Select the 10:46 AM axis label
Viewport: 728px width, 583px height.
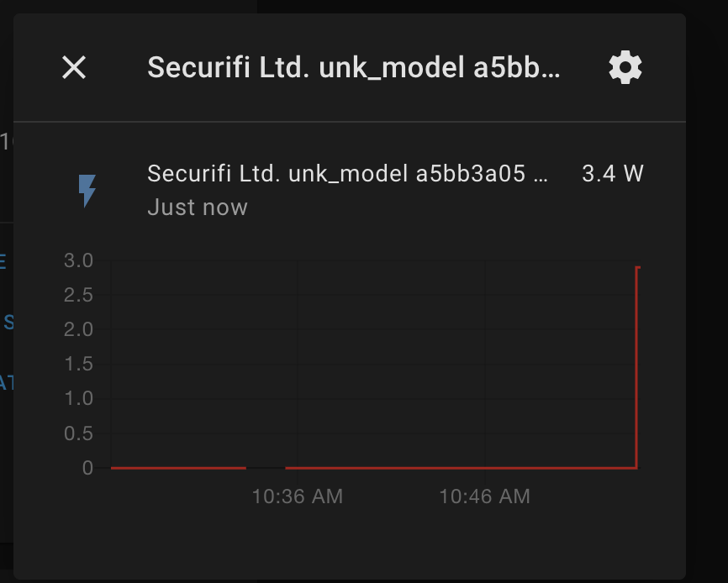[484, 496]
